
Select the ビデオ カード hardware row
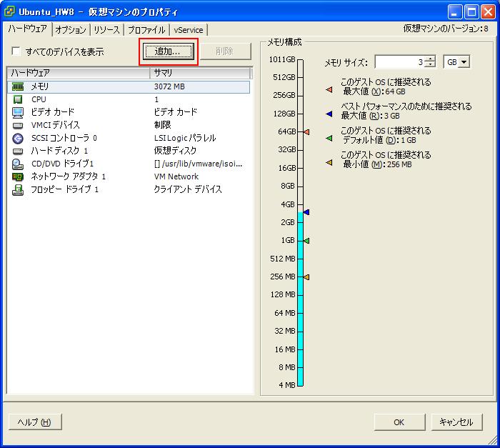click(129, 112)
